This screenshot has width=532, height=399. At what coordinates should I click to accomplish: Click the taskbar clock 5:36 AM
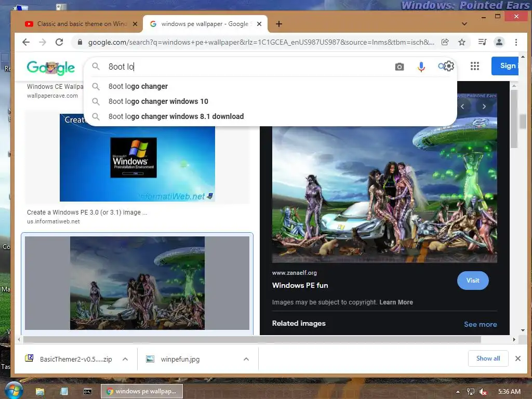point(509,392)
